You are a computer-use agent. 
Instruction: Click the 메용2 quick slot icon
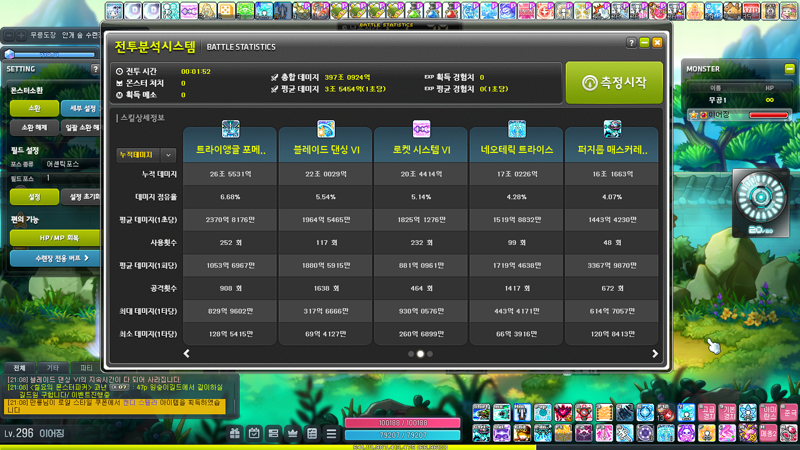[x=768, y=433]
